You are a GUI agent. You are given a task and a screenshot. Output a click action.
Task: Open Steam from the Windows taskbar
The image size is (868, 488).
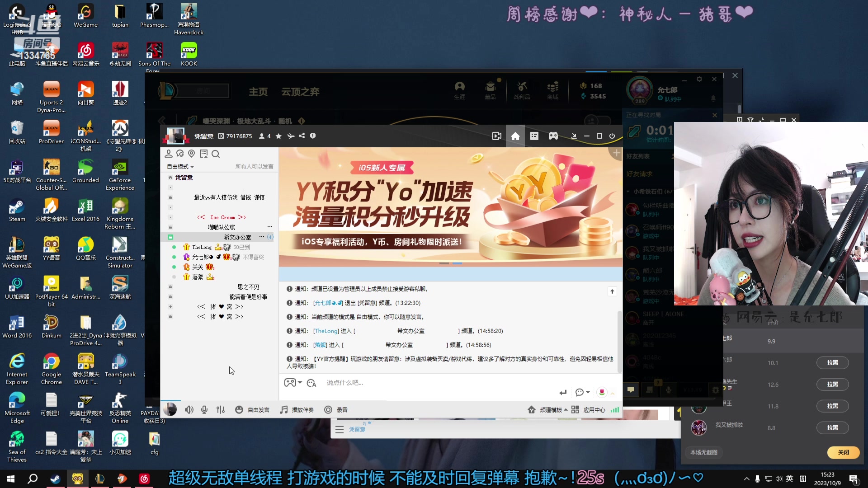(55, 479)
